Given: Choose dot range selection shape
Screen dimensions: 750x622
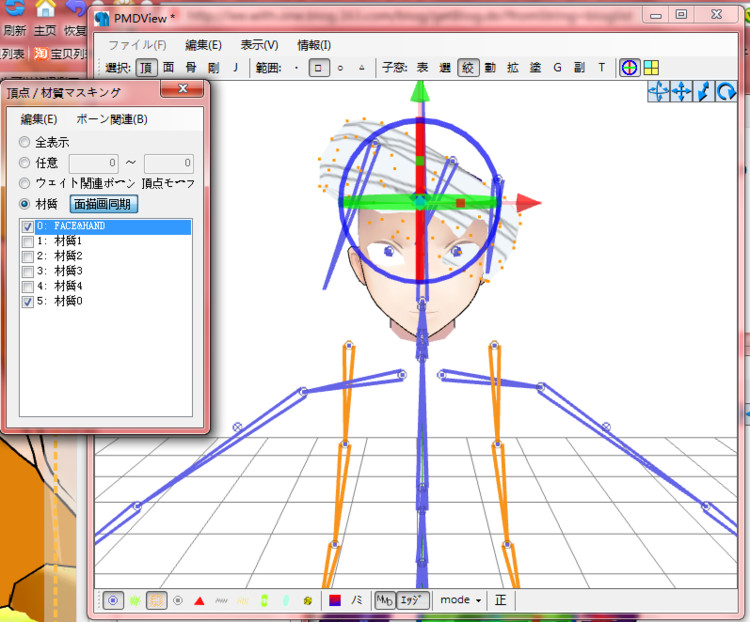Looking at the screenshot, I should [x=297, y=68].
